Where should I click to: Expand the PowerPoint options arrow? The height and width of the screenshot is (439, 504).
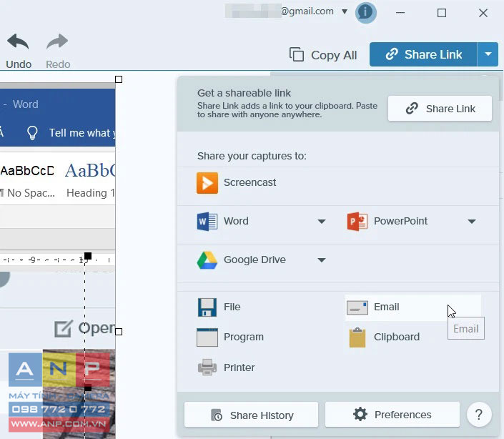[472, 222]
